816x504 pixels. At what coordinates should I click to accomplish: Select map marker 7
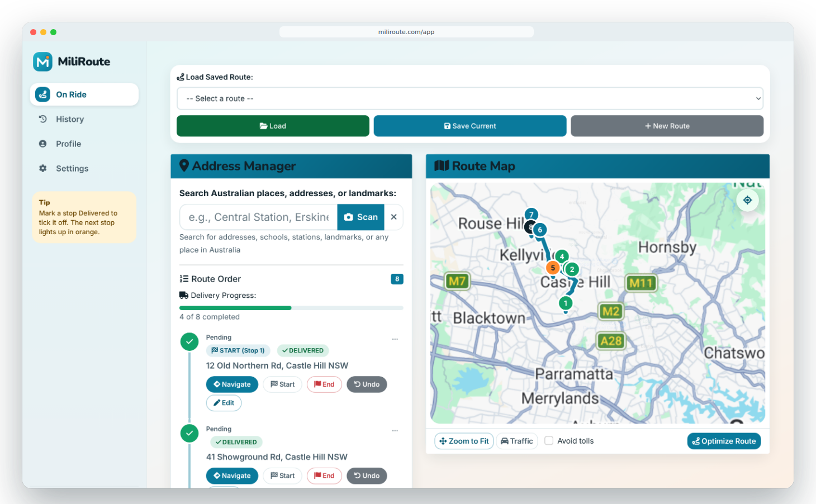click(x=532, y=215)
